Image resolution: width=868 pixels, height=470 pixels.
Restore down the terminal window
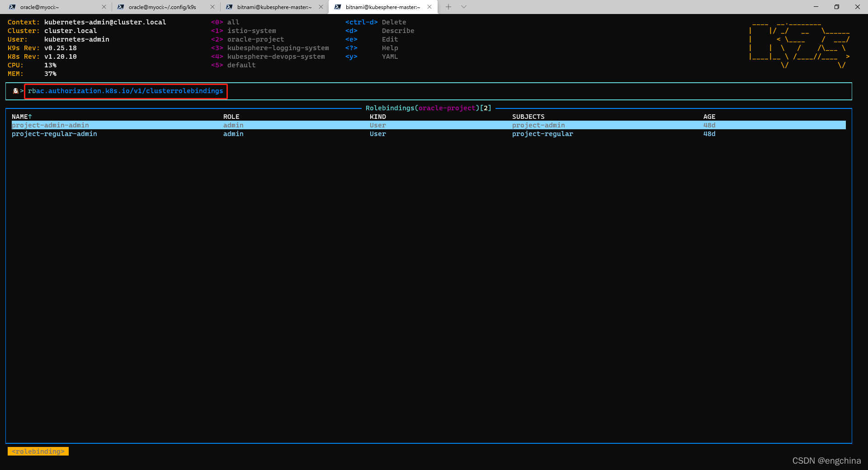[x=837, y=7]
